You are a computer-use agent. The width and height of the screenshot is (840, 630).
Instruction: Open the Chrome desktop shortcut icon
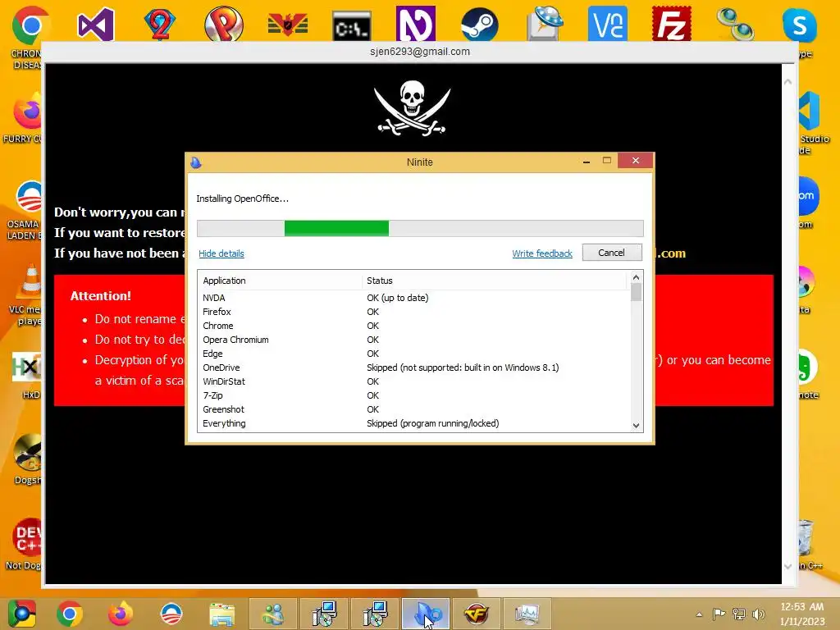[30, 25]
